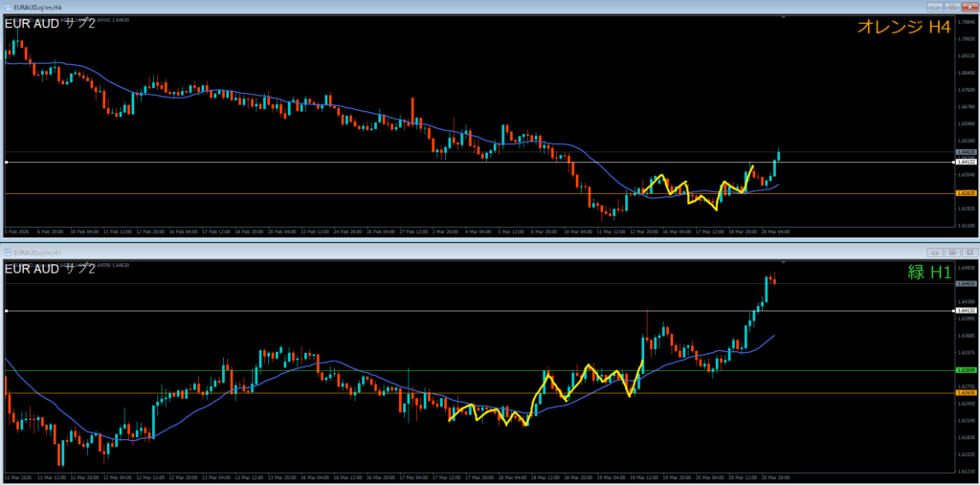Click the chart shift triangle on the H1 chart

coord(783,261)
